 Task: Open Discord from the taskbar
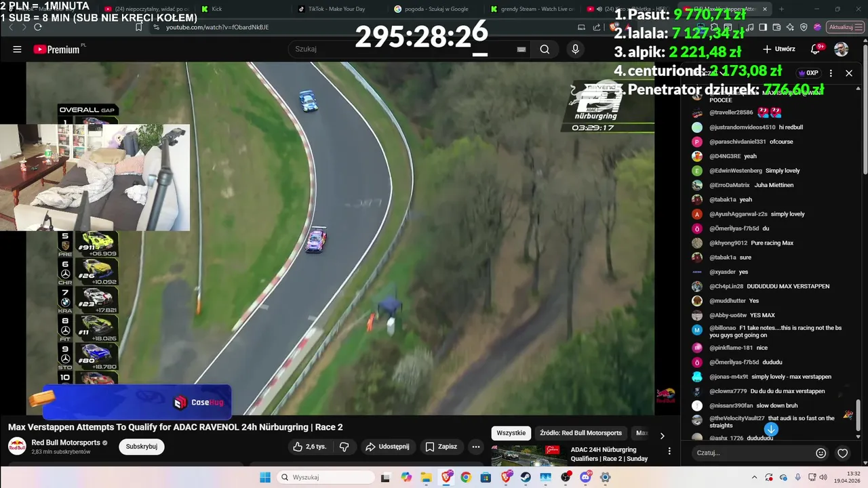pos(585,477)
